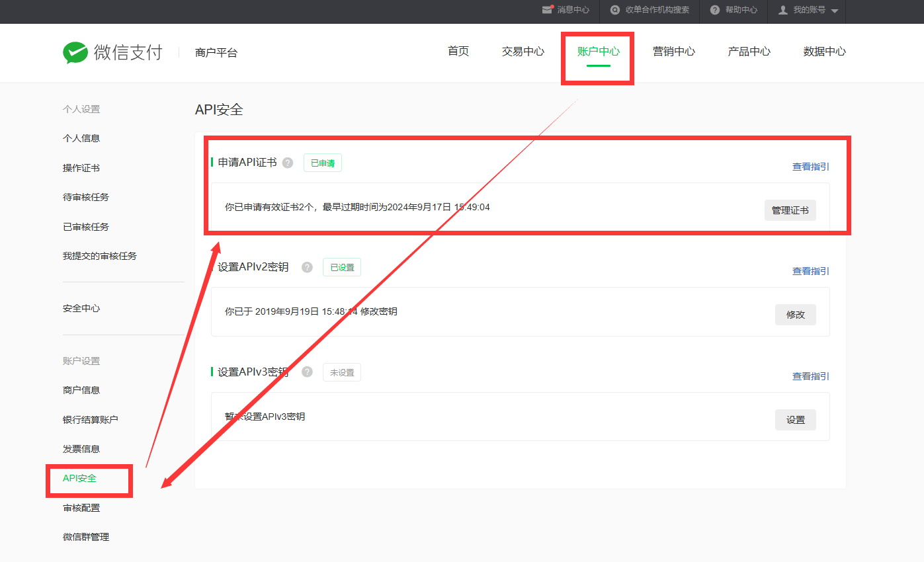Viewport: 924px width, 562px height.
Task: Open 安全中心 in the sidebar
Action: click(x=81, y=308)
